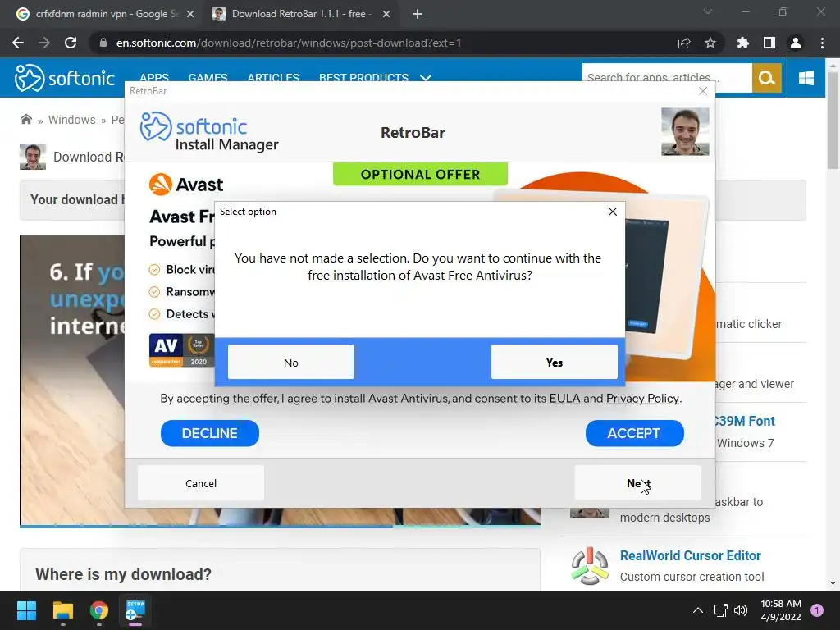Click the Softonic search input field
This screenshot has width=840, height=630.
(667, 78)
